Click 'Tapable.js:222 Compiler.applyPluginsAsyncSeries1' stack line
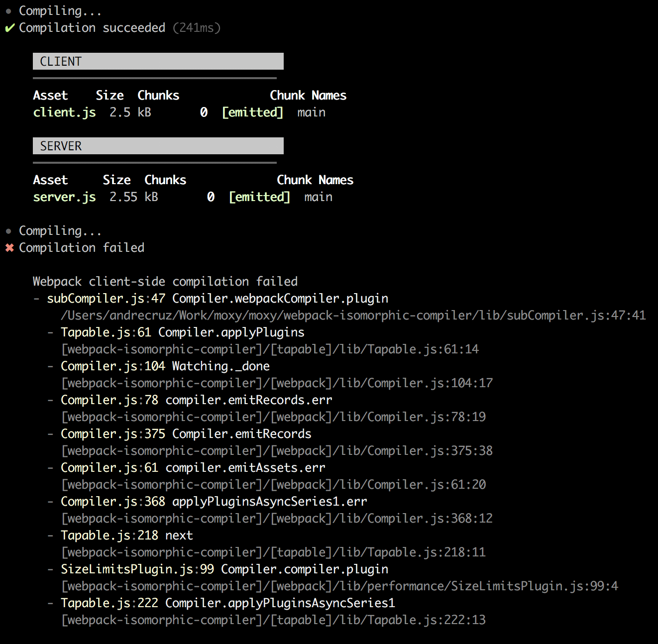Image resolution: width=658 pixels, height=644 pixels. click(228, 603)
